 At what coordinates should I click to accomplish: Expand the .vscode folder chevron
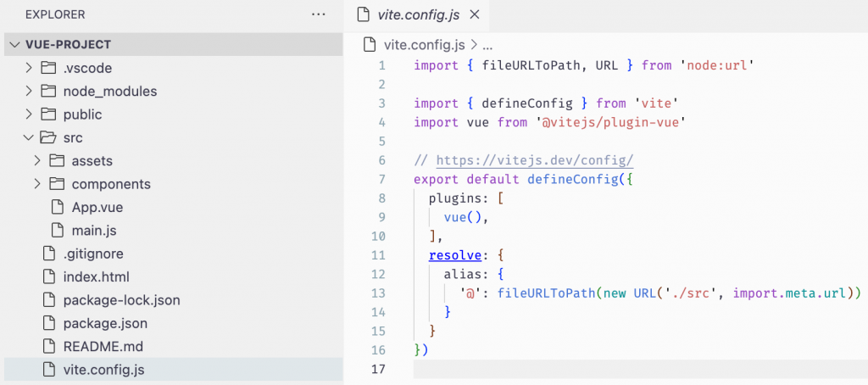click(30, 68)
